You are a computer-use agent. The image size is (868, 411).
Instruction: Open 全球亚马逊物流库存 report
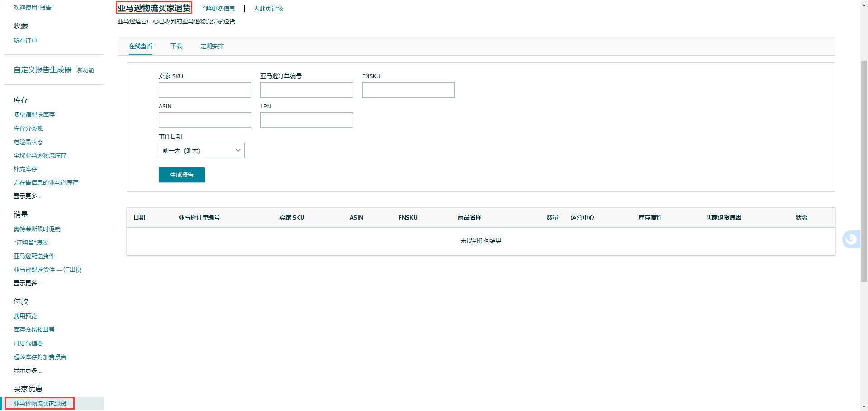click(40, 155)
